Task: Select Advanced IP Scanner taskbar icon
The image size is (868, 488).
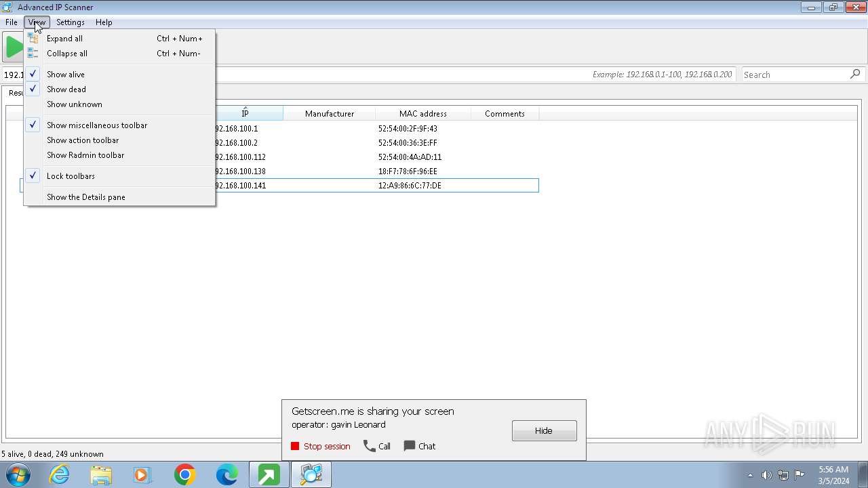Action: click(311, 474)
